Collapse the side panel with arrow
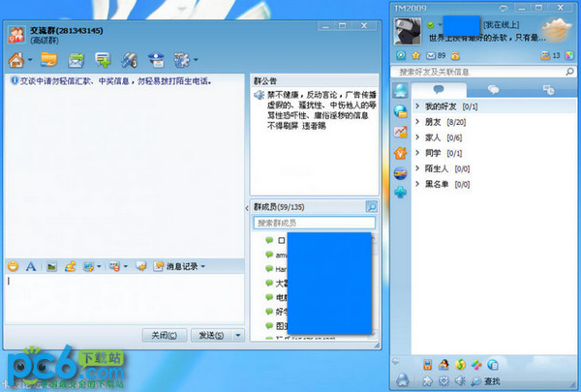The width and height of the screenshot is (581, 392). (247, 209)
